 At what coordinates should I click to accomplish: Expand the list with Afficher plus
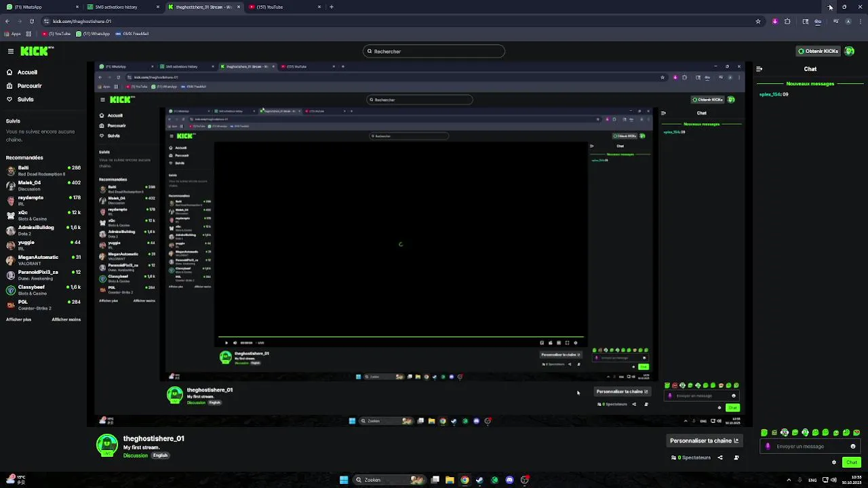(x=18, y=319)
